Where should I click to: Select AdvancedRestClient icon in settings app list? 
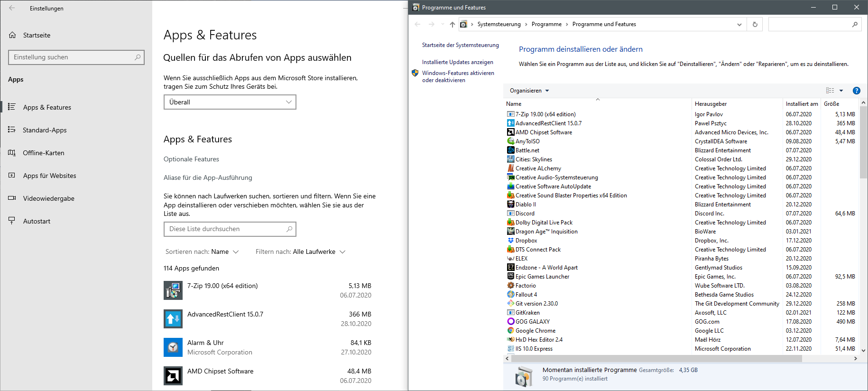pyautogui.click(x=173, y=319)
